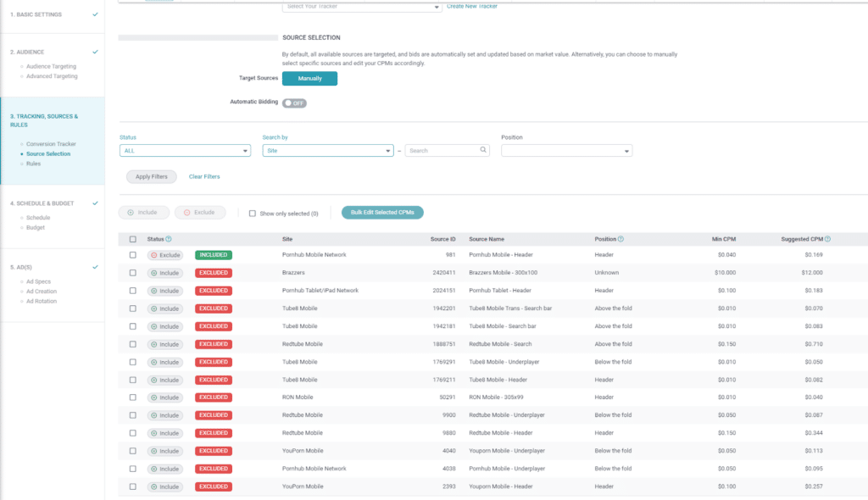Exclude the Pornhub Mobile Network header source
The width and height of the screenshot is (868, 500).
coord(165,255)
